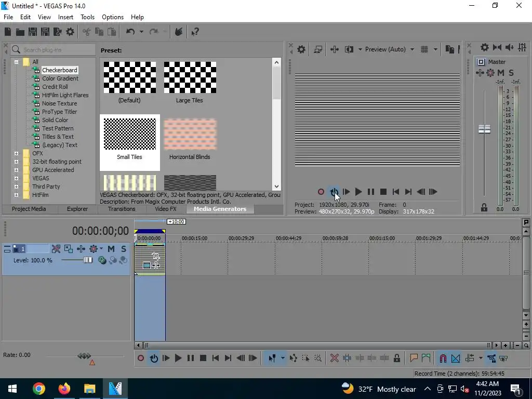Open the File menu
Image resolution: width=532 pixels, height=399 pixels.
tap(8, 17)
